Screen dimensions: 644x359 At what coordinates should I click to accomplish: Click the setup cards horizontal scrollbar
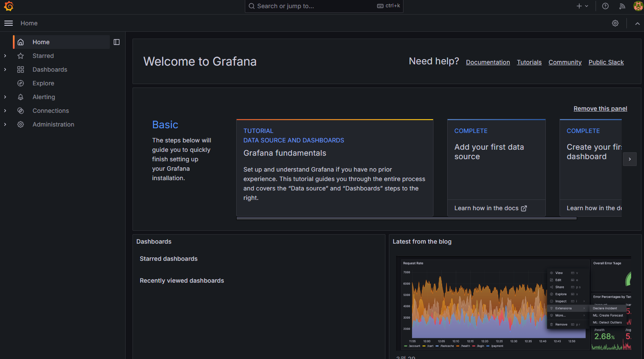(406, 218)
